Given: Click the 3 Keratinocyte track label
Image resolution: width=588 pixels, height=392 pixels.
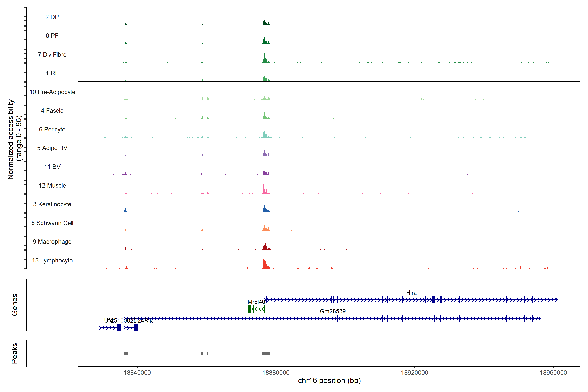Looking at the screenshot, I should [x=52, y=204].
